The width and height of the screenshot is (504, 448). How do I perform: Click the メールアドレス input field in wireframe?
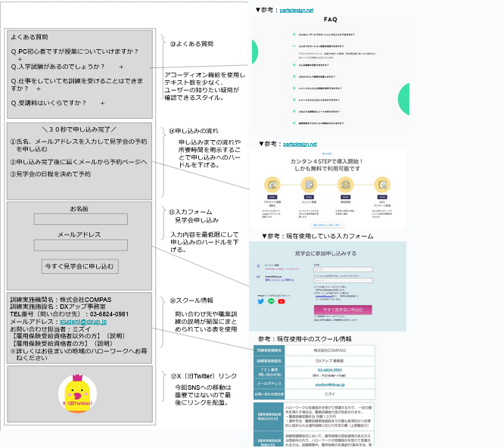[x=79, y=245]
